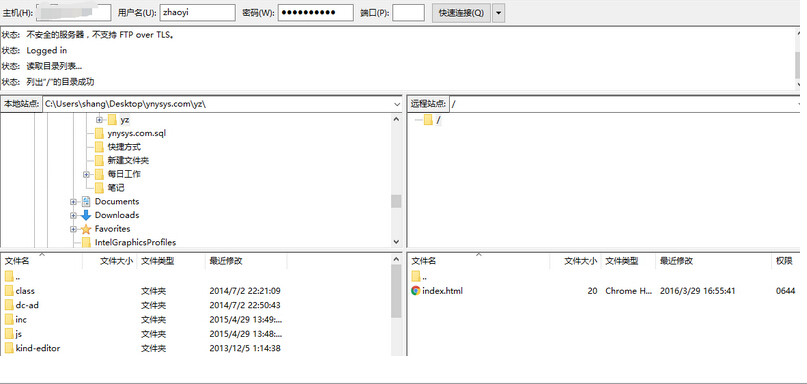Select the remote root / folder icon

[428, 120]
